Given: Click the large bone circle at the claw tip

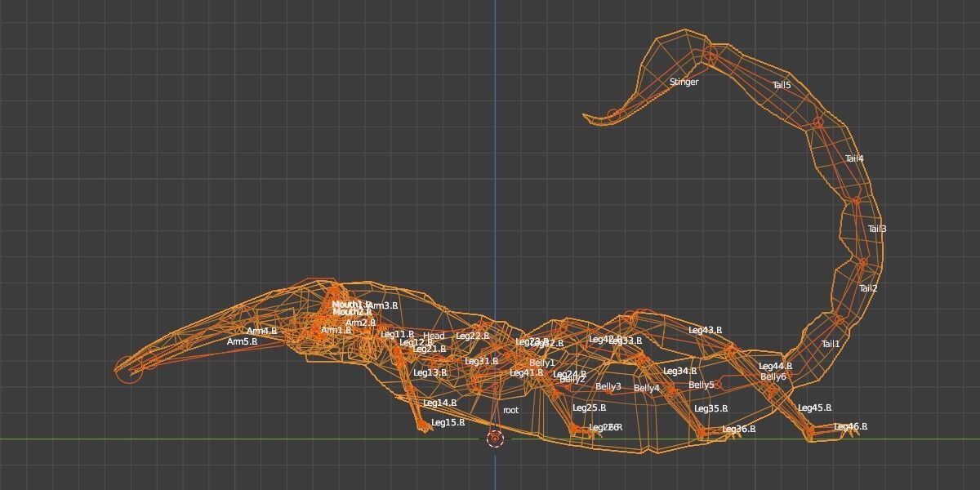Looking at the screenshot, I should (127, 370).
